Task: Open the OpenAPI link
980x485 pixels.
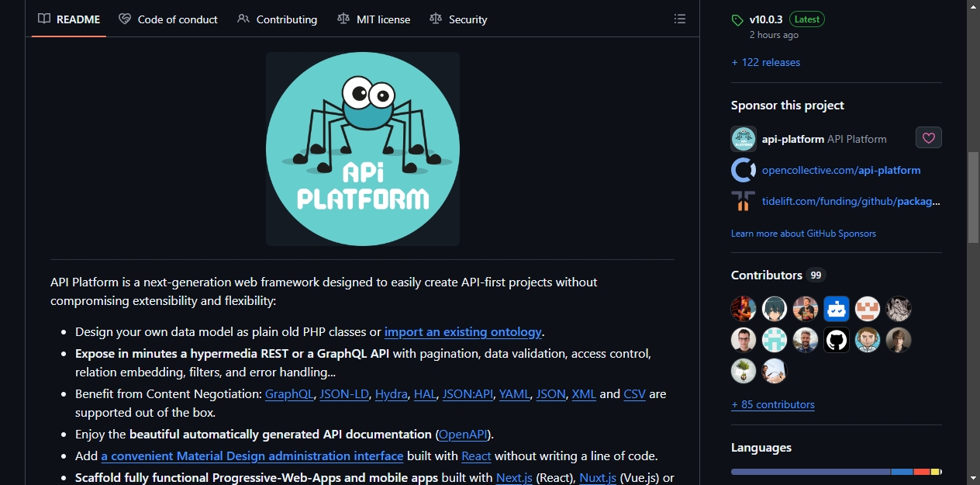Action: pos(463,434)
